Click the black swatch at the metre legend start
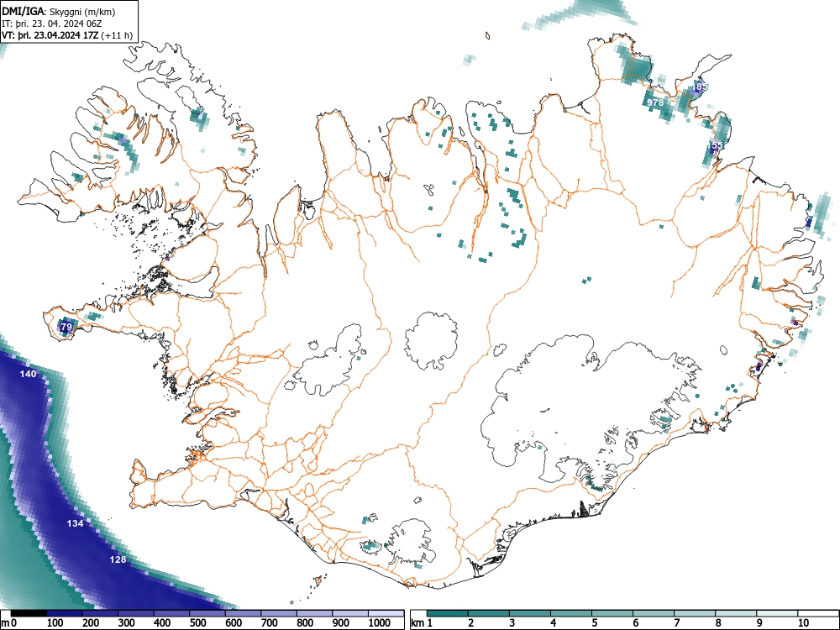This screenshot has height=630, width=840. tap(29, 613)
